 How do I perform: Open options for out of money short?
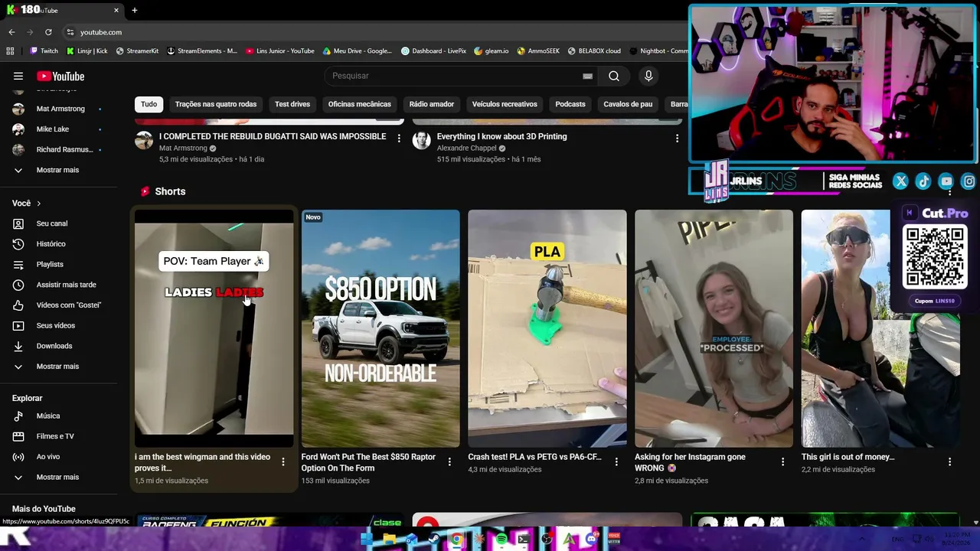coord(949,461)
